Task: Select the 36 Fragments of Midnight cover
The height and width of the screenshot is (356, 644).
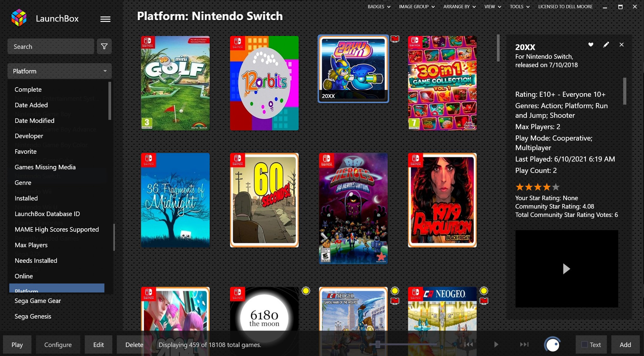Action: pos(175,200)
